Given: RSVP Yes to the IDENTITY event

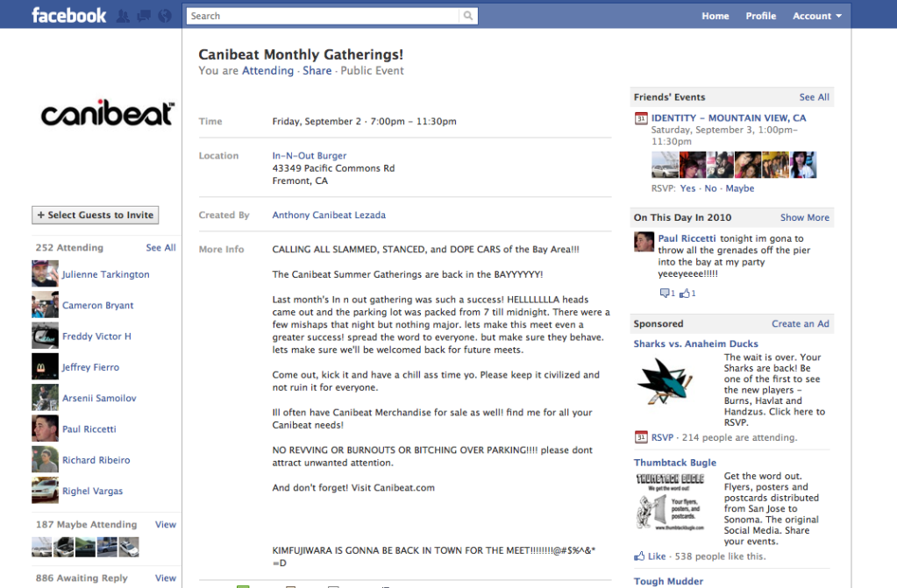Looking at the screenshot, I should [x=687, y=188].
